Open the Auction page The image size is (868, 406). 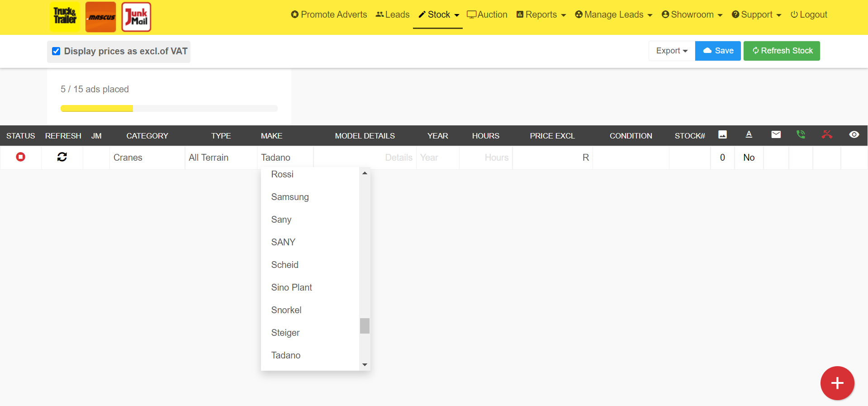(487, 14)
